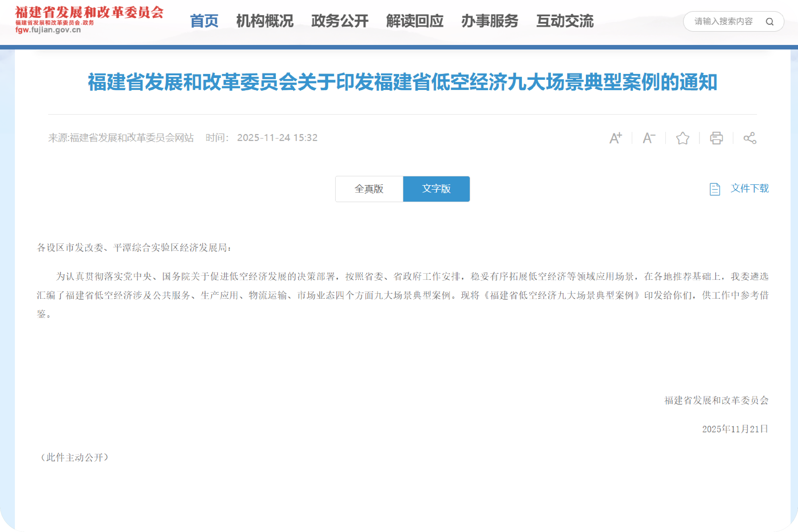Switch to 文字版 view

(436, 189)
